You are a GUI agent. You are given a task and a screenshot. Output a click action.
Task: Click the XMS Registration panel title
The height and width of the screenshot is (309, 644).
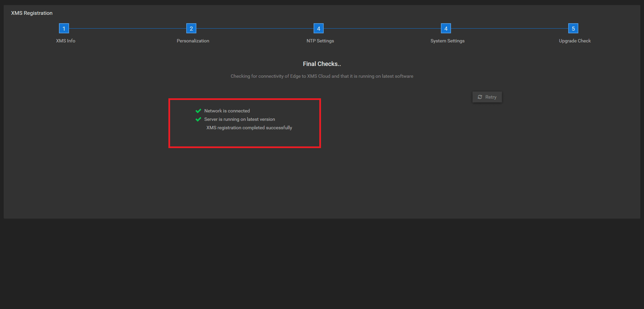coord(32,13)
